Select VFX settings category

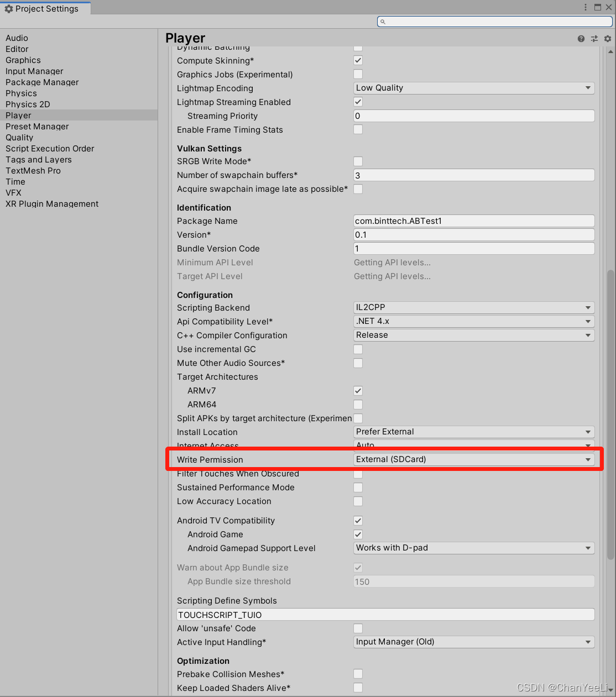point(79,193)
